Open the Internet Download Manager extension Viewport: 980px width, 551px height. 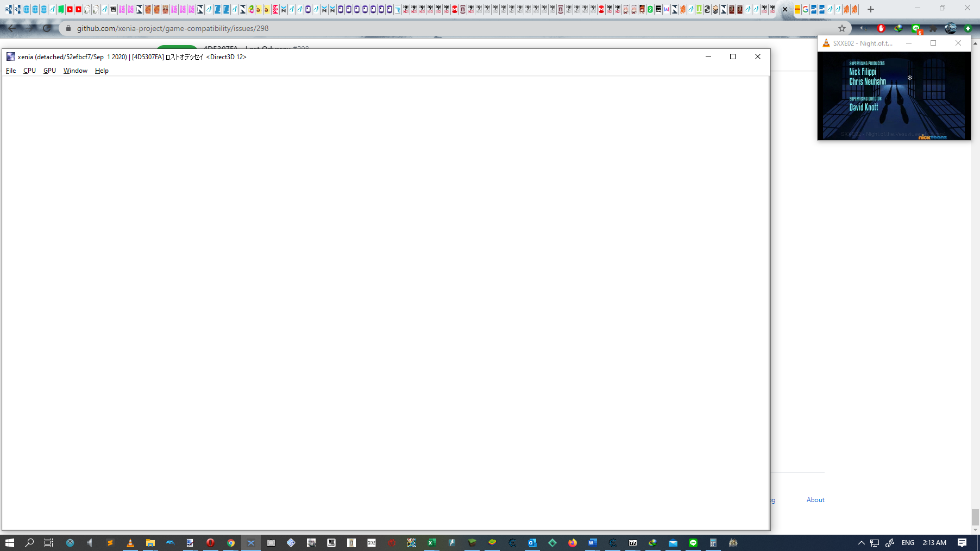tap(899, 28)
